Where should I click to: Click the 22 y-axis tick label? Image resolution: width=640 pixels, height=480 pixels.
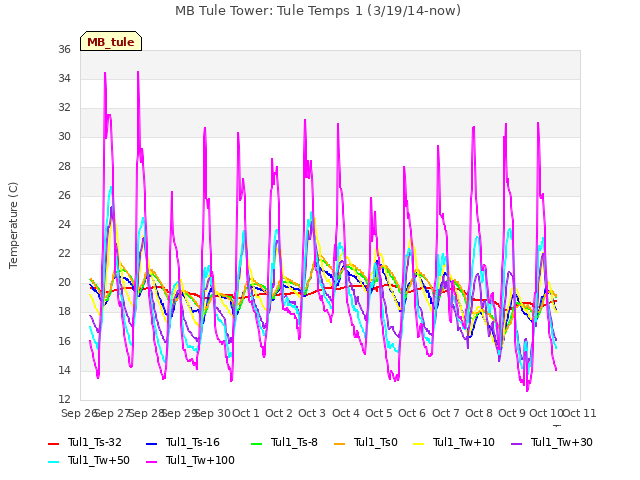point(64,253)
